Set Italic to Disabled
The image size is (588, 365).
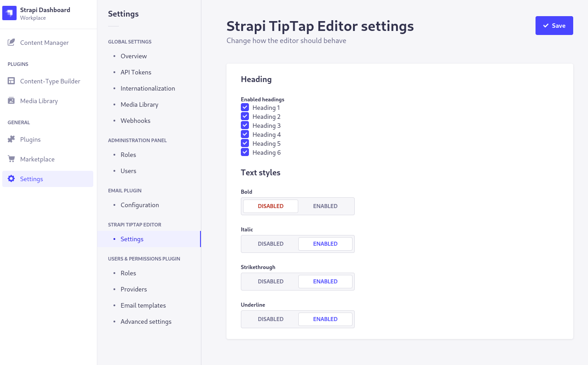click(x=270, y=244)
